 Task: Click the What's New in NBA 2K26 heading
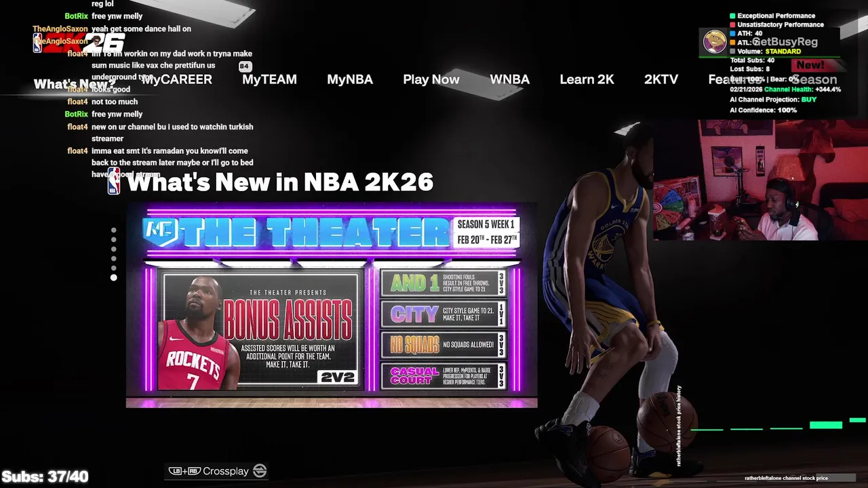[280, 182]
